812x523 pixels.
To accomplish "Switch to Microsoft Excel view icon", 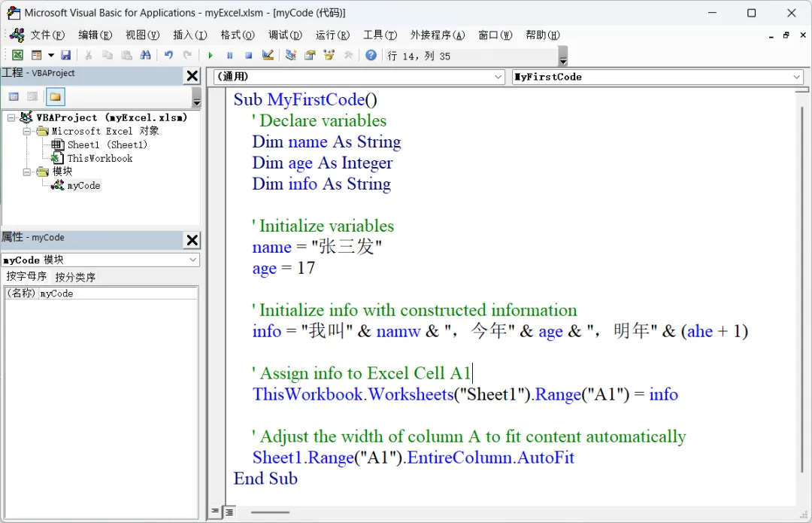I will 17,55.
